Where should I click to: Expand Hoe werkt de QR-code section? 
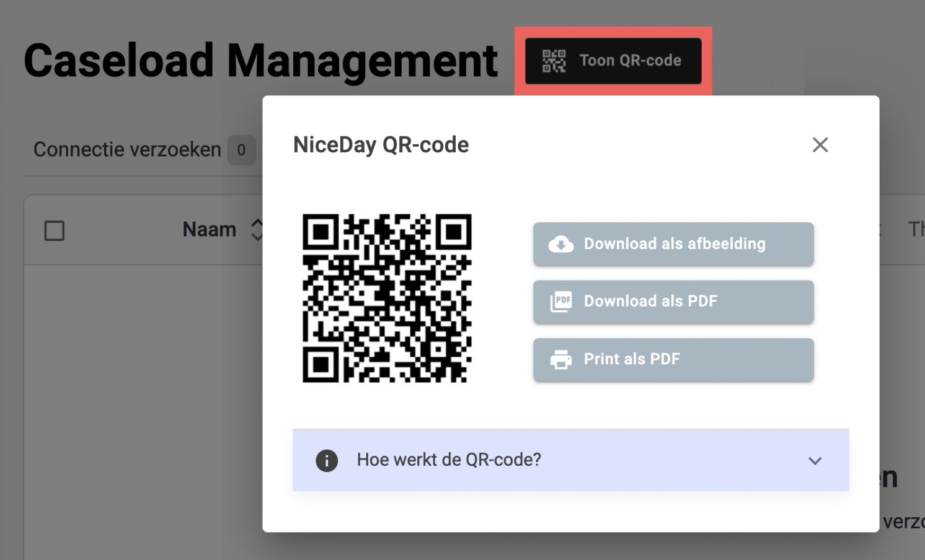[x=571, y=460]
